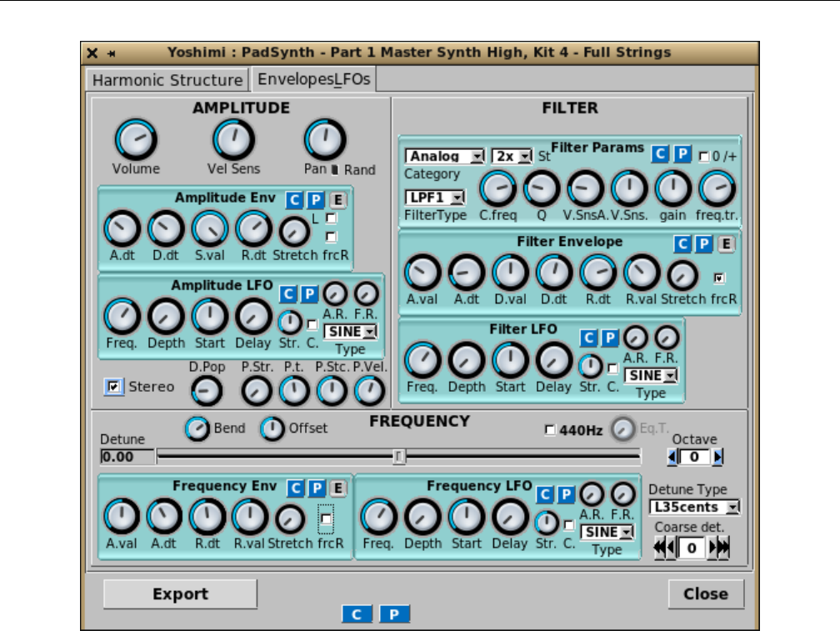Increase Coarse det. with right arrows
840x631 pixels.
click(x=719, y=548)
